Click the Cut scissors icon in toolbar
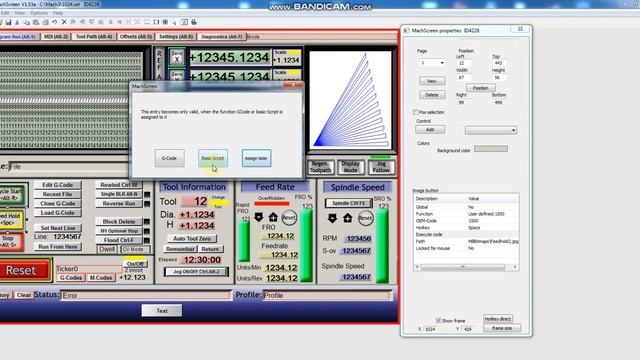640x360 pixels. tap(17, 22)
